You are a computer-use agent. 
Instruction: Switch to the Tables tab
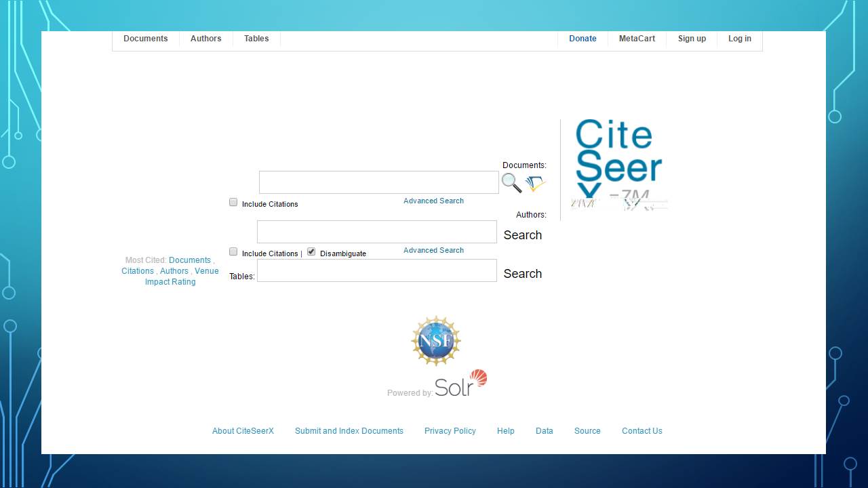click(256, 39)
